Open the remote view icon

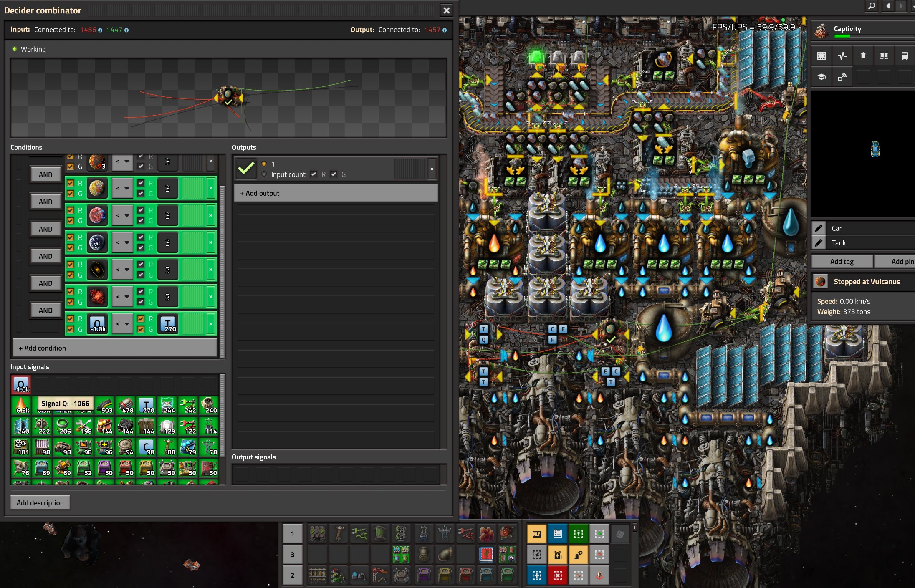[842, 77]
